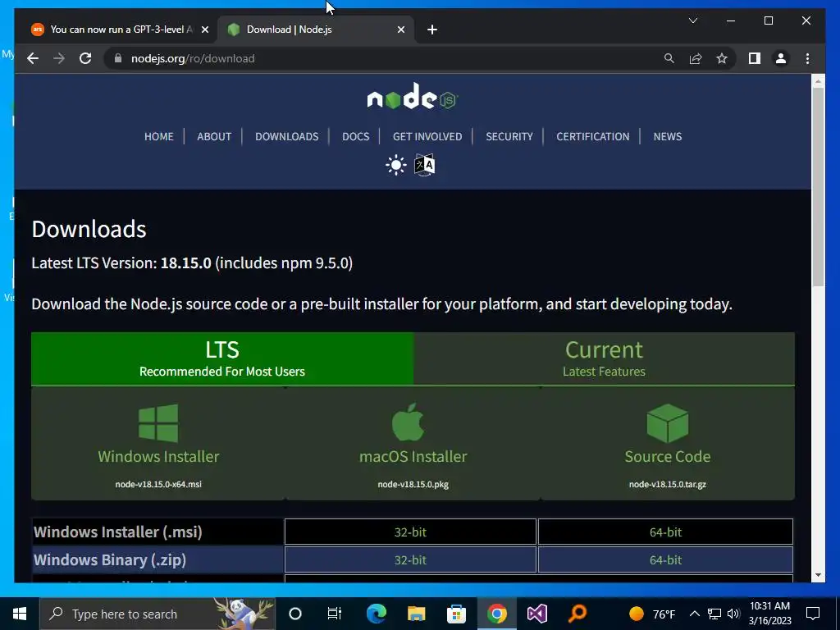Open the DOCS navigation link
840x630 pixels.
(x=356, y=137)
